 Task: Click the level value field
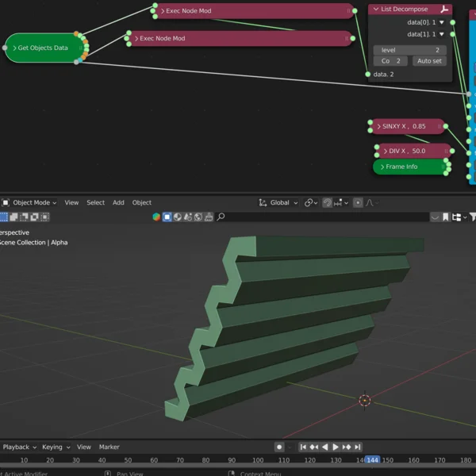click(409, 50)
